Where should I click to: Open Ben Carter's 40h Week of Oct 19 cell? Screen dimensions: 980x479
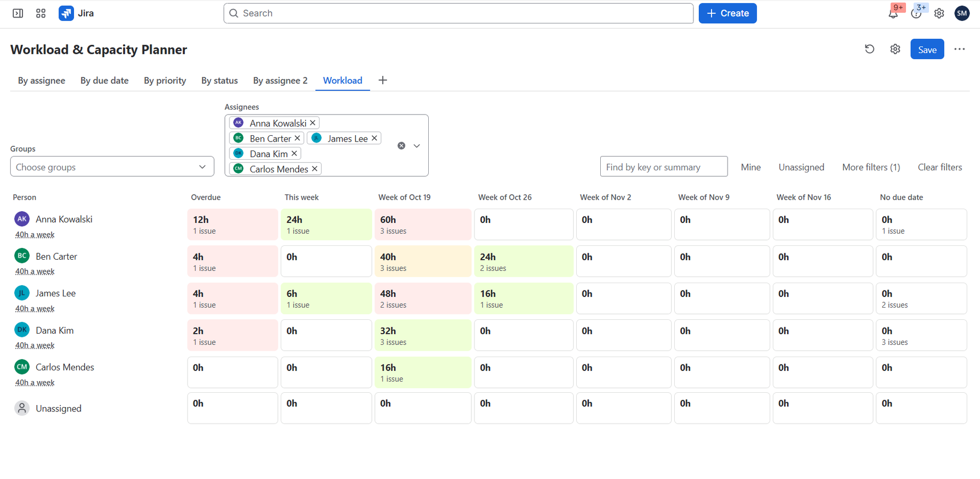click(x=423, y=261)
